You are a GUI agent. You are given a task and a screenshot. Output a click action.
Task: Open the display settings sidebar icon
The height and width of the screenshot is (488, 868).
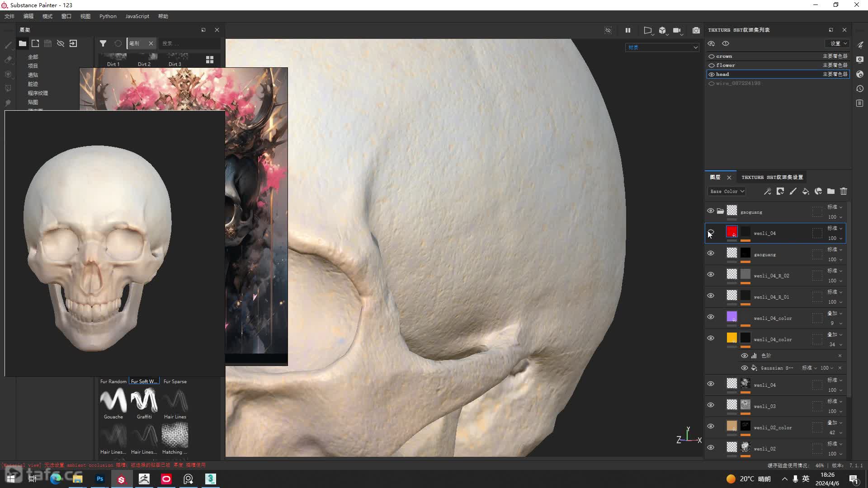point(860,60)
